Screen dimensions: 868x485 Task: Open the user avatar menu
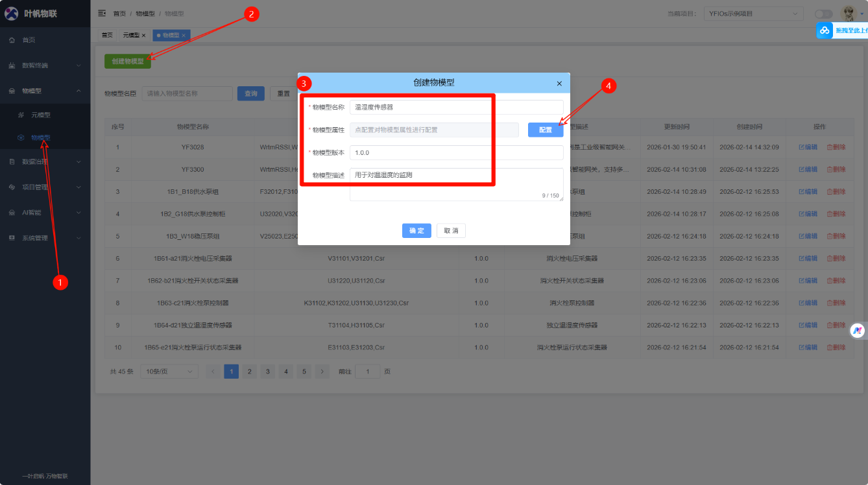click(848, 13)
